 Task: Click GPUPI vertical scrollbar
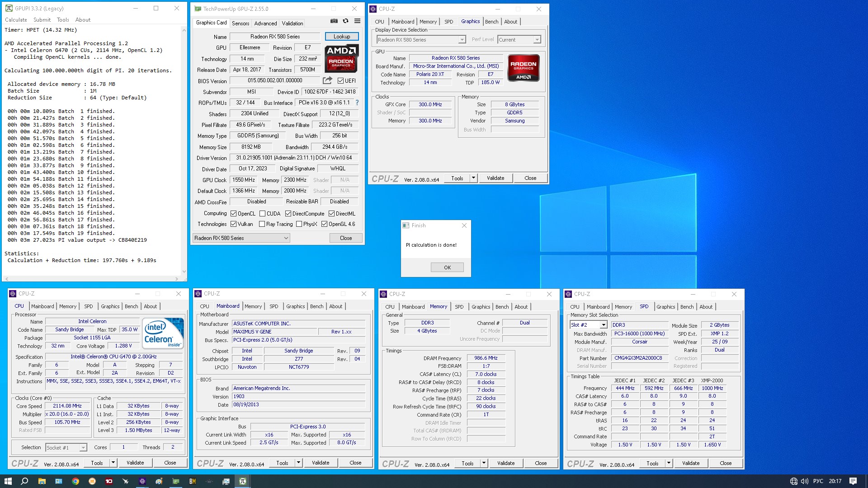(184, 150)
